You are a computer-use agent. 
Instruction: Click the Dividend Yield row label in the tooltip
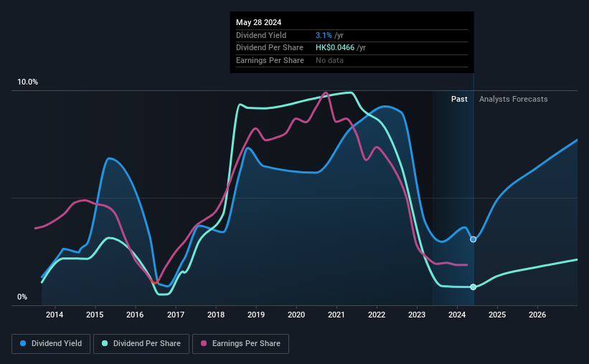tap(261, 35)
